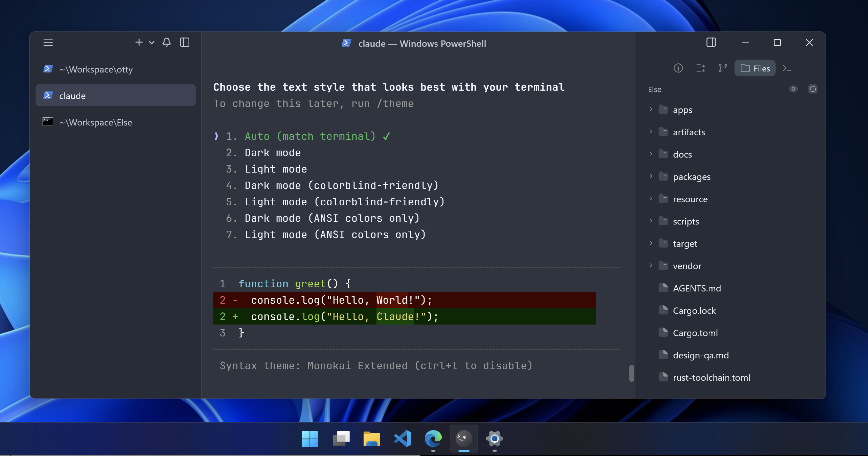Screen dimensions: 868x456
Task: Choose Dark mode (colorblind-friendly) option
Action: coord(332,185)
